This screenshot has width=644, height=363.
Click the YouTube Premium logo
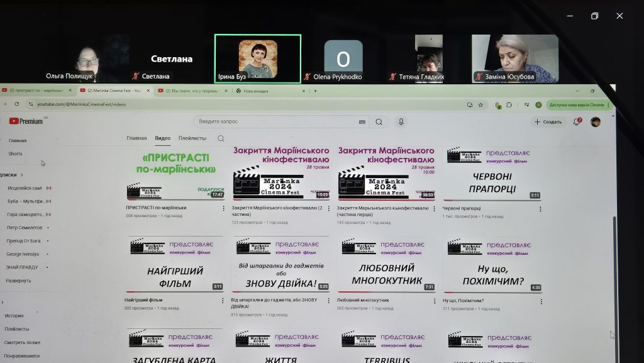(25, 121)
